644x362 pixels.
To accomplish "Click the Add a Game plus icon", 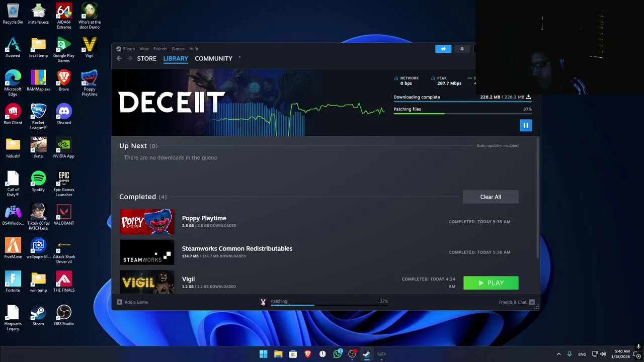I will (x=119, y=302).
